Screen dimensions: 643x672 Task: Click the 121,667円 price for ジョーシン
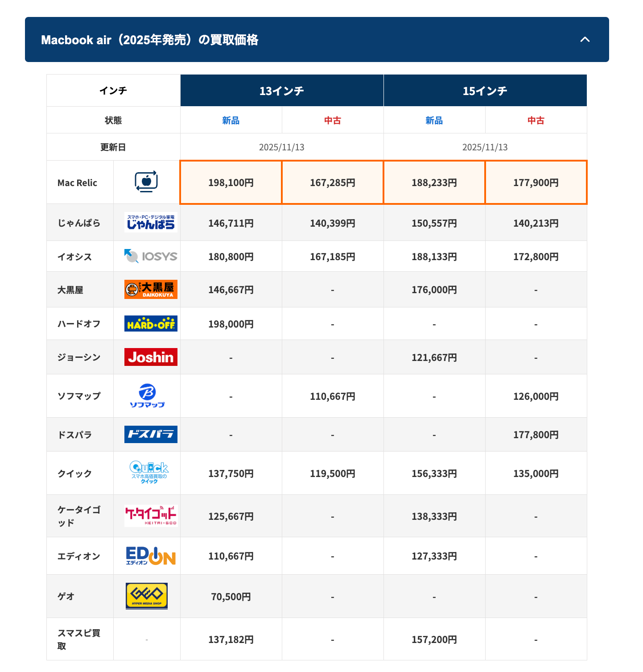pos(434,357)
